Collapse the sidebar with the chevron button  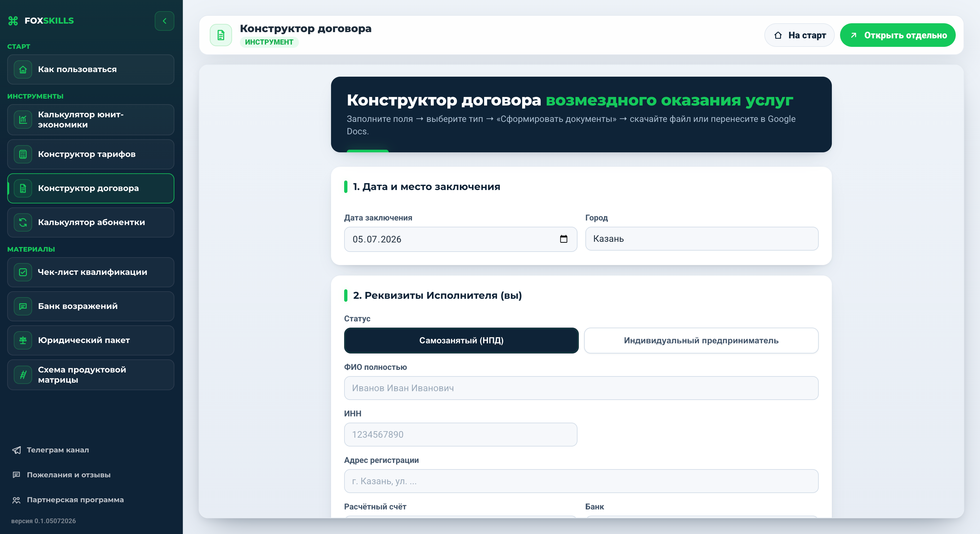(164, 21)
